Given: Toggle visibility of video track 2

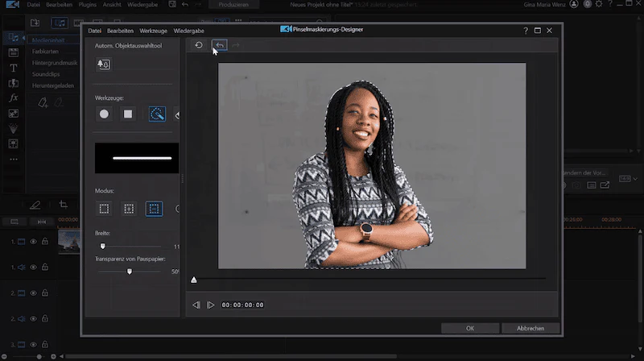Looking at the screenshot, I should [33, 293].
